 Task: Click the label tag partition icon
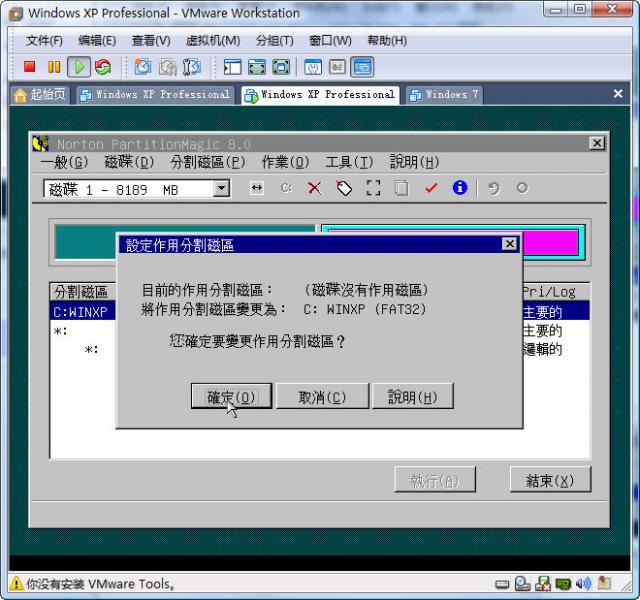point(344,188)
